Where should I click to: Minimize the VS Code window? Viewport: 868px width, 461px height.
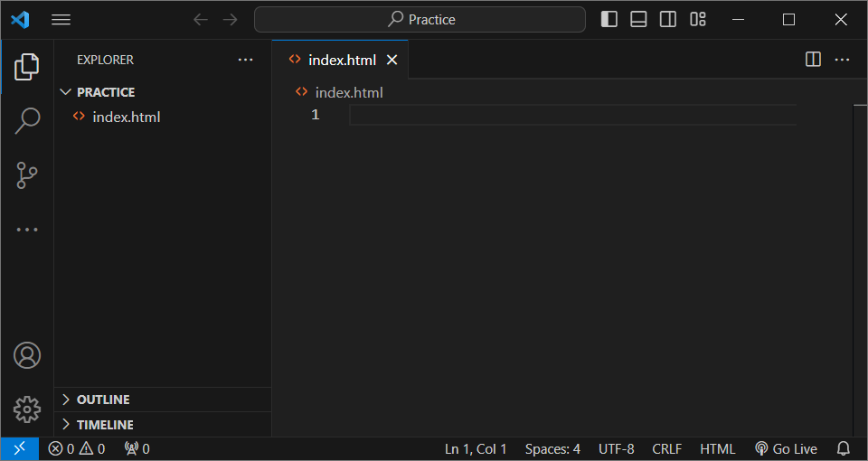point(738,19)
